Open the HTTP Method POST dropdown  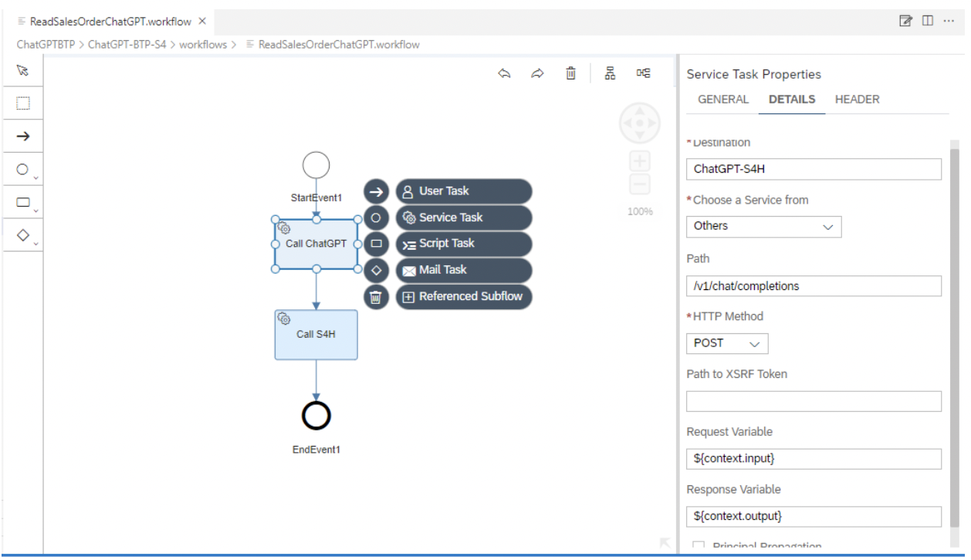tap(726, 343)
